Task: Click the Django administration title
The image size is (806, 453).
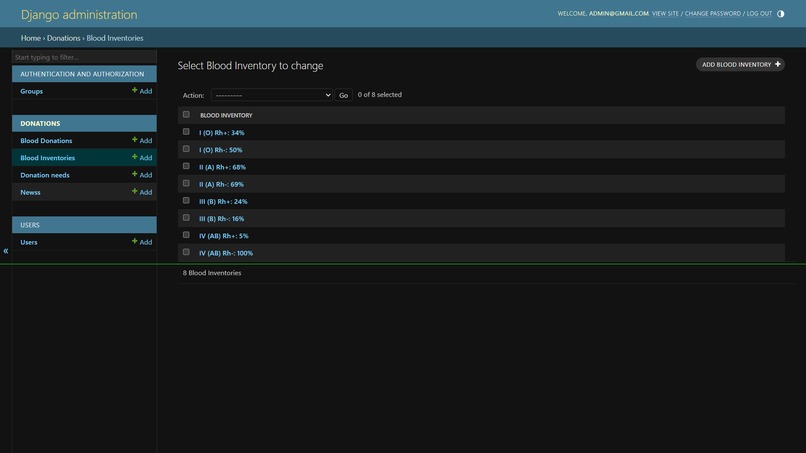Action: [x=79, y=14]
